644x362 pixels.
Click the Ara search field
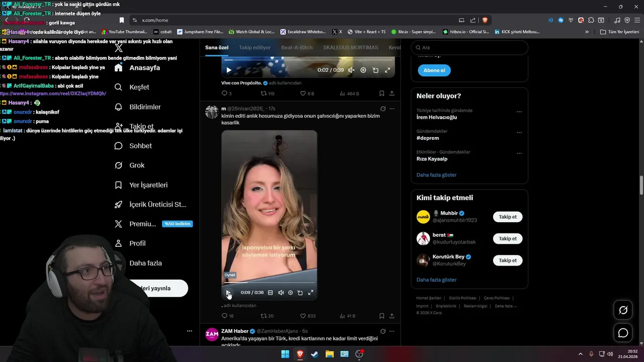click(x=469, y=47)
